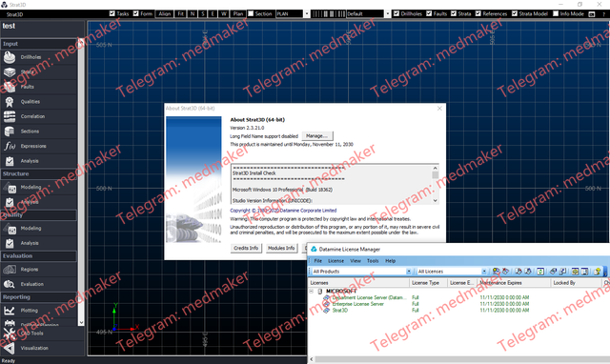The width and height of the screenshot is (610, 364).
Task: Click the W view direction button
Action: click(224, 14)
